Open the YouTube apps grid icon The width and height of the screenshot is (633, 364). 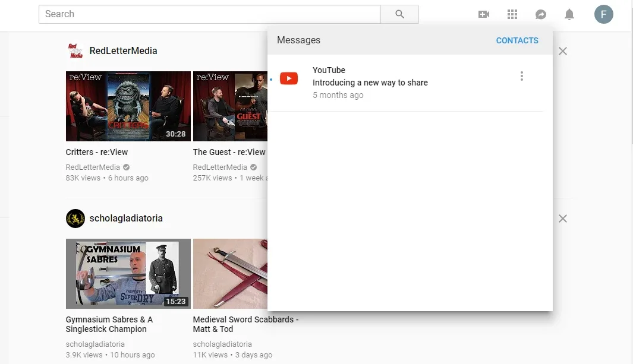point(512,14)
